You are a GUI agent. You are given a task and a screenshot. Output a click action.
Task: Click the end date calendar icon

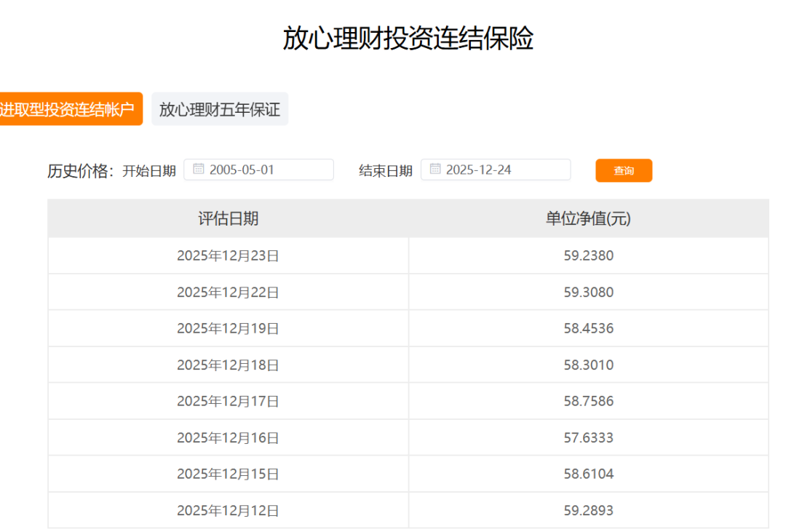click(x=435, y=170)
